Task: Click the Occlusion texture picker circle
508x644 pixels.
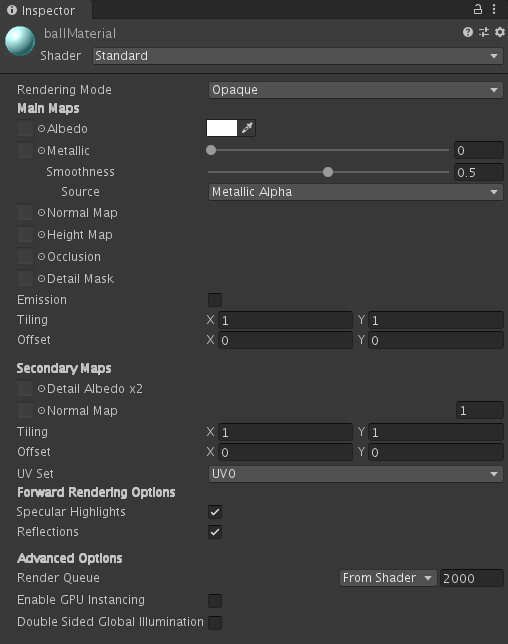Action: pyautogui.click(x=41, y=257)
